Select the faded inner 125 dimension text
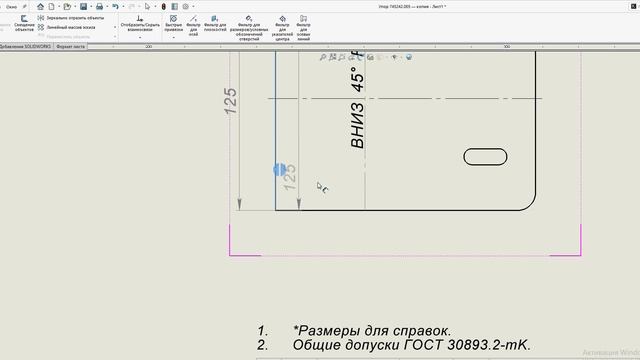The image size is (640, 360). 289,177
